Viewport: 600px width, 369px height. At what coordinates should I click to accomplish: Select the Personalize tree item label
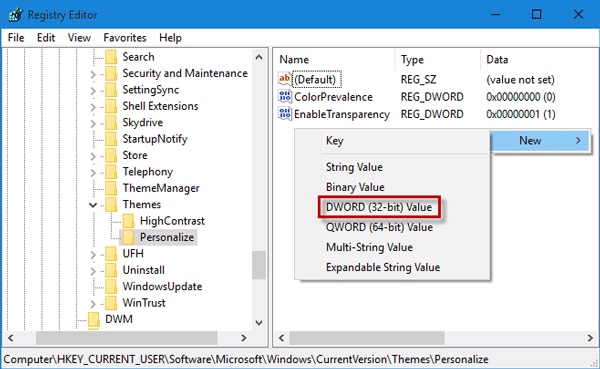(167, 237)
